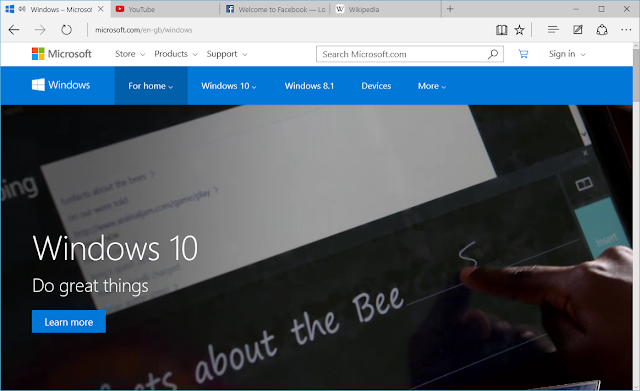The image size is (640, 391).
Task: Open Reading view book icon
Action: tap(502, 30)
